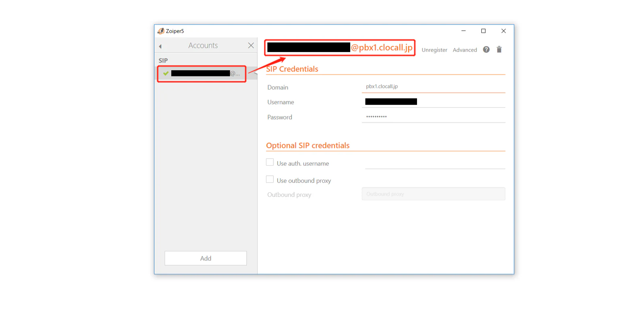Minimize the Zoiper5 window
The width and height of the screenshot is (644, 316).
464,31
